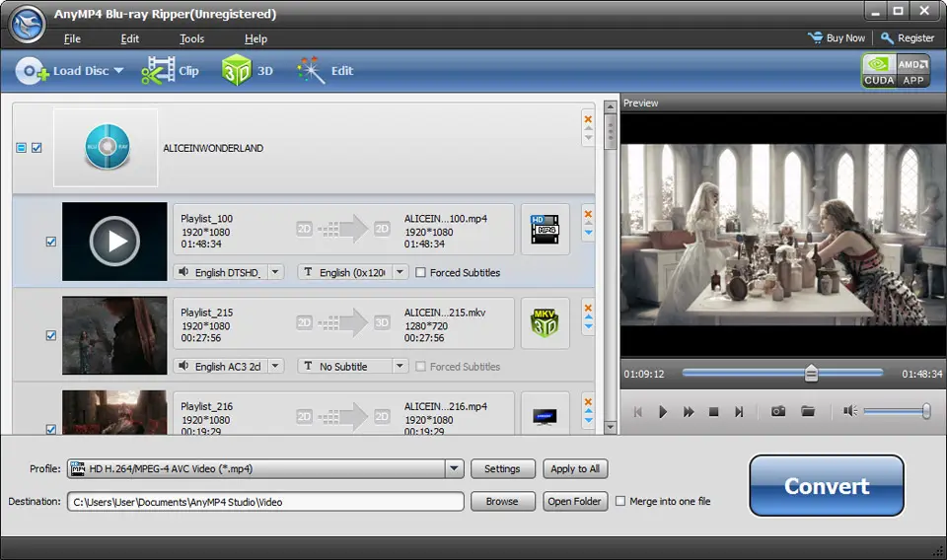This screenshot has height=560, width=947.
Task: Uncheck the Playlist_100 checkbox
Action: [x=51, y=242]
